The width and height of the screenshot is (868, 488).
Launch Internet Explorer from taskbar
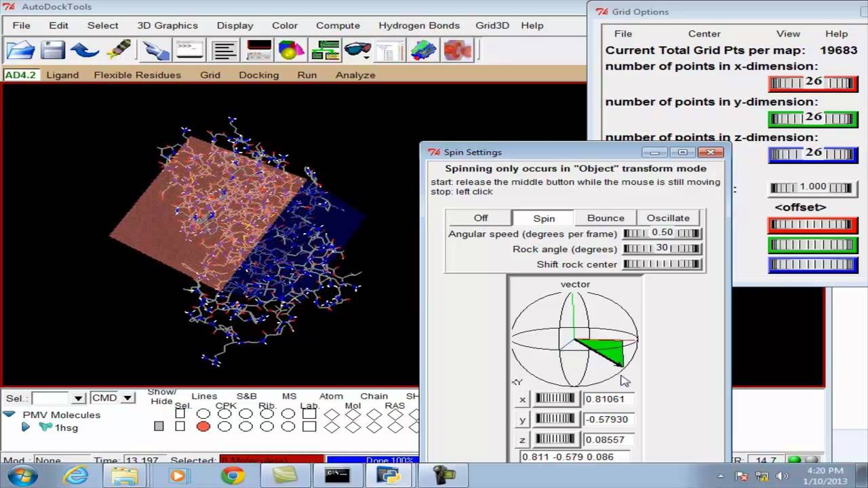pos(75,476)
